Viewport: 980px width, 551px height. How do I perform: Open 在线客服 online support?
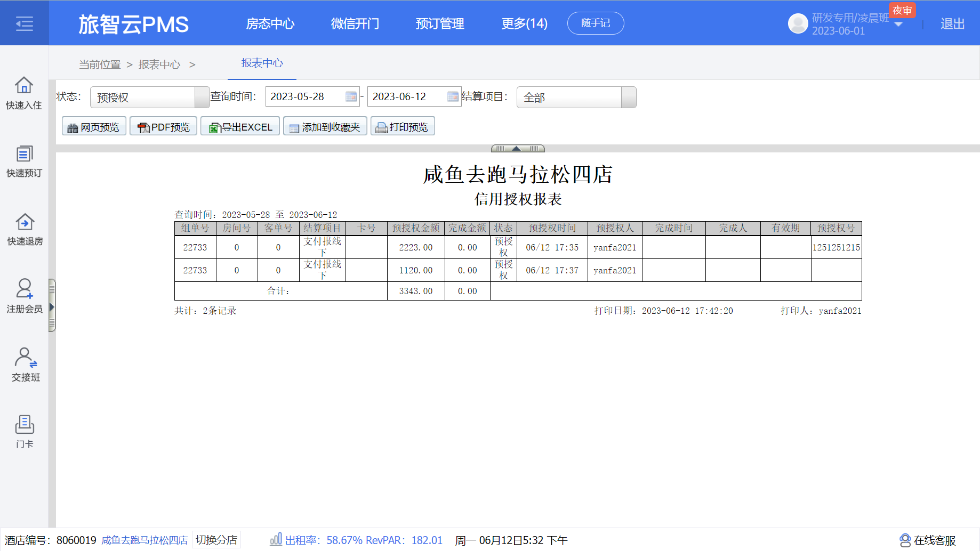(x=928, y=540)
